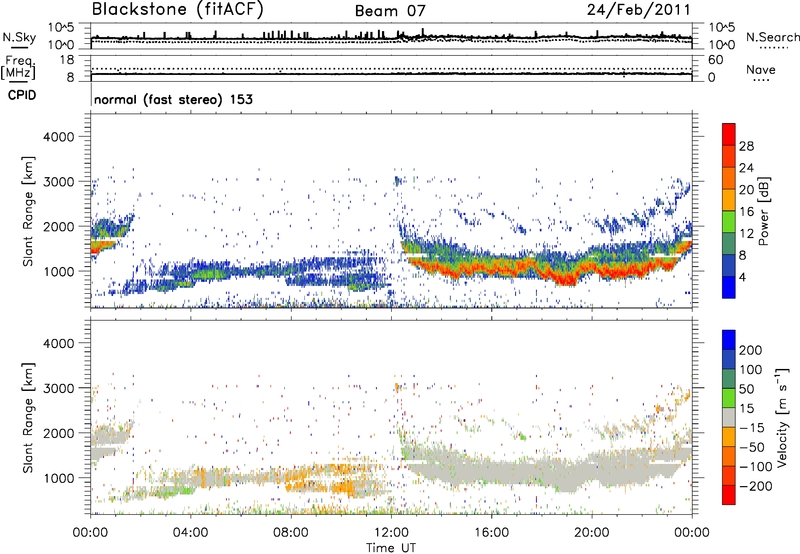Click the 20:00 time axis tick label
Viewport: 800px width, 554px height.
(591, 533)
